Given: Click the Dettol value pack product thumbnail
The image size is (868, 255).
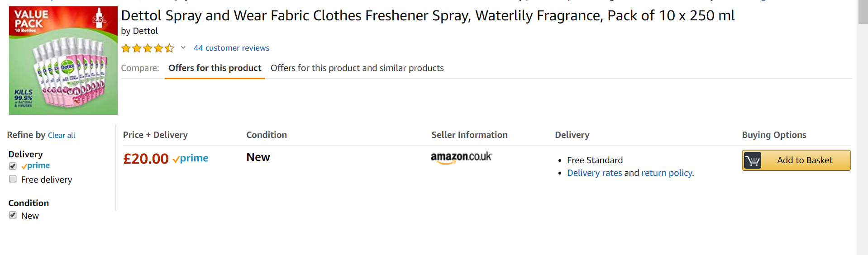Looking at the screenshot, I should pos(63,61).
